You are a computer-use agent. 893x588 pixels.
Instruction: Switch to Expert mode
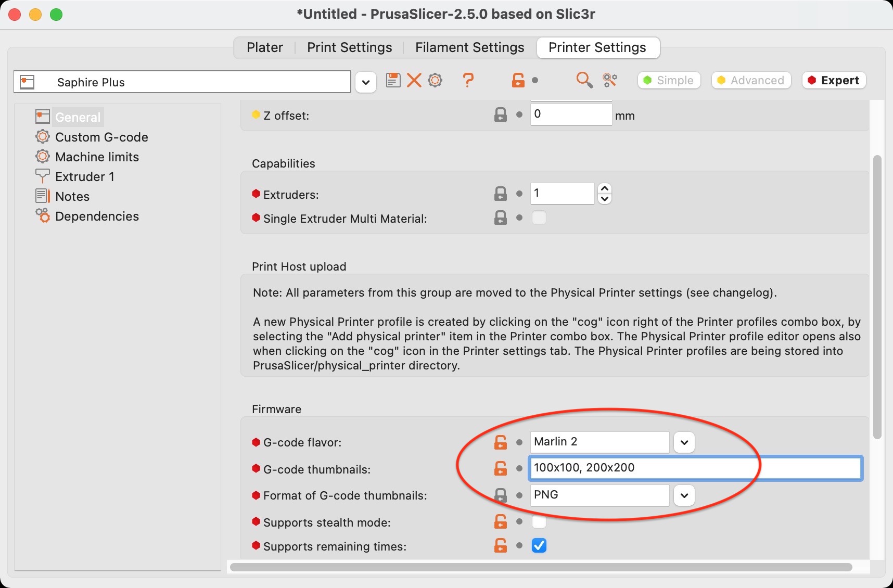click(x=834, y=80)
